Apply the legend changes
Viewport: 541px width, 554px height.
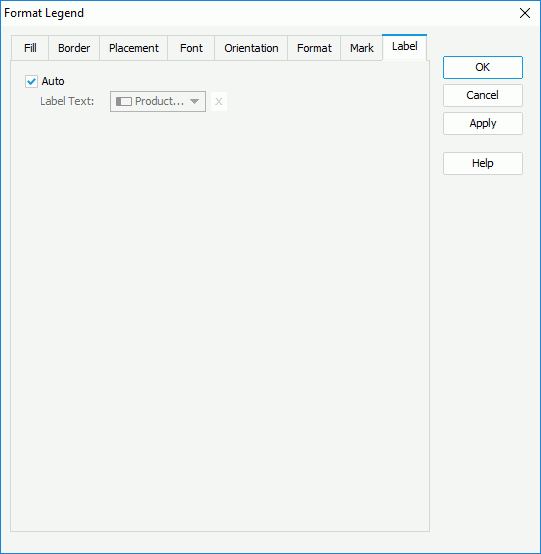point(483,124)
